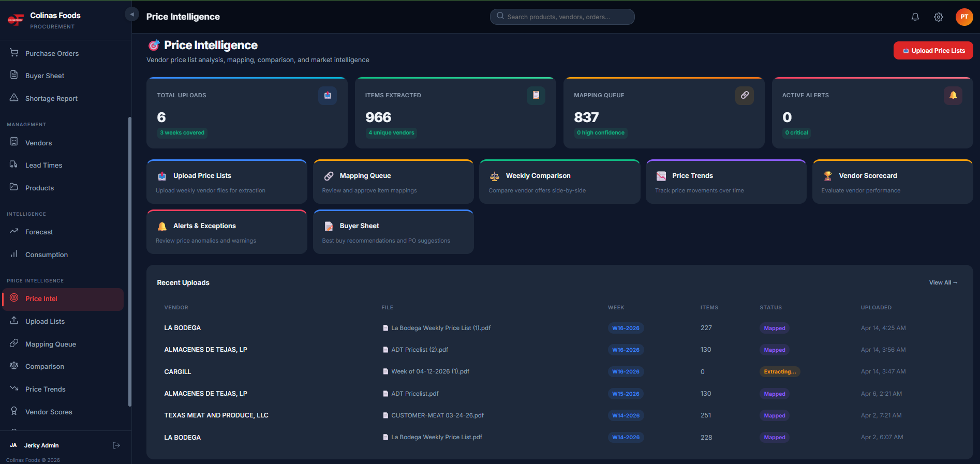Click the Forecast trend icon in sidebar
Screen dimensions: 980x464
click(x=14, y=231)
